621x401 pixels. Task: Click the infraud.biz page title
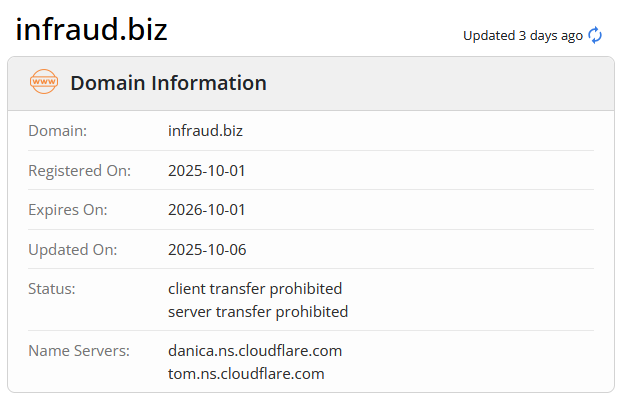[91, 30]
